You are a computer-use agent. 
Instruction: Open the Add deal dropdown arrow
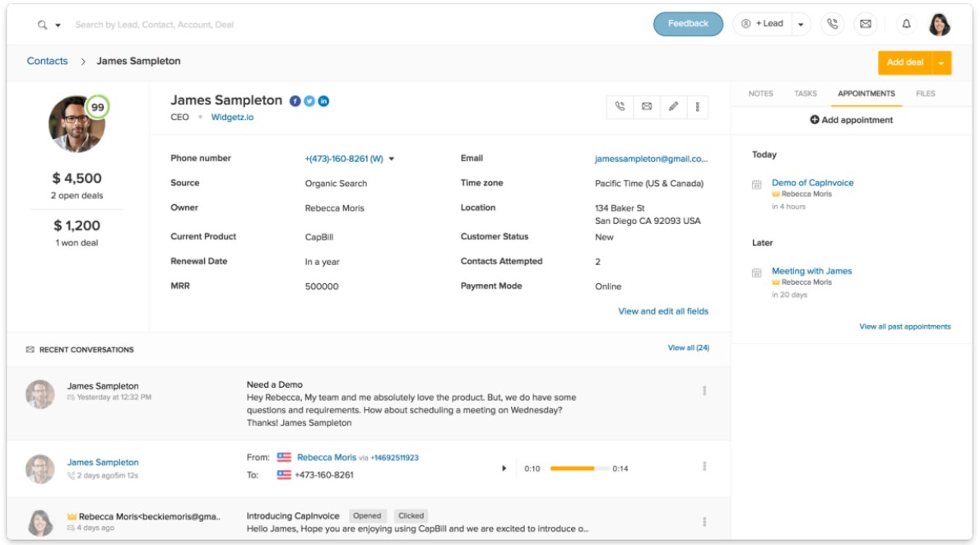coord(941,62)
